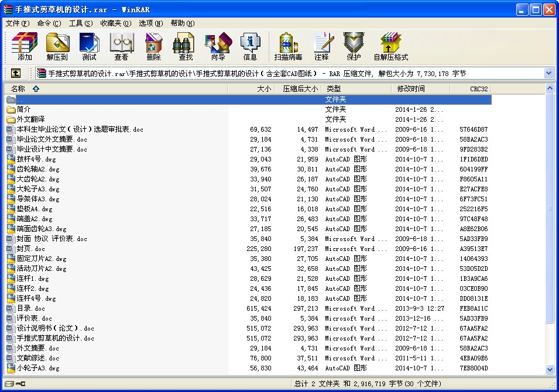Launch the 向导 (Wizard) icon
The height and width of the screenshot is (392, 559).
(218, 47)
